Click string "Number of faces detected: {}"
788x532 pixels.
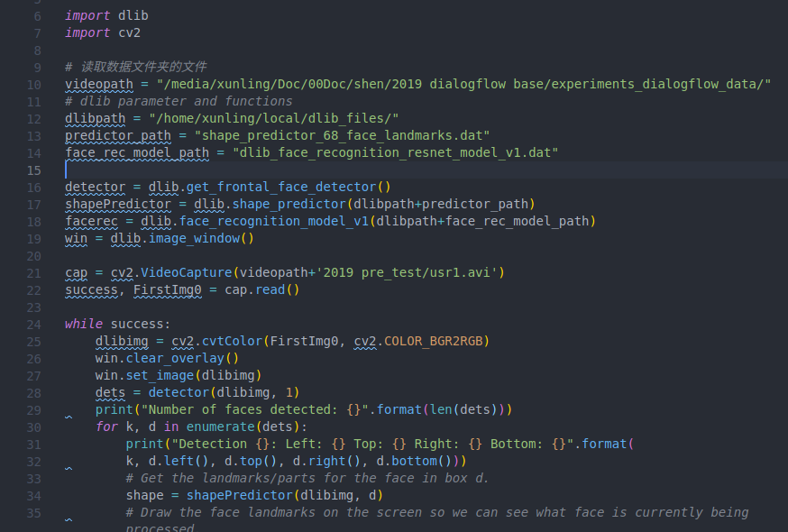255,409
